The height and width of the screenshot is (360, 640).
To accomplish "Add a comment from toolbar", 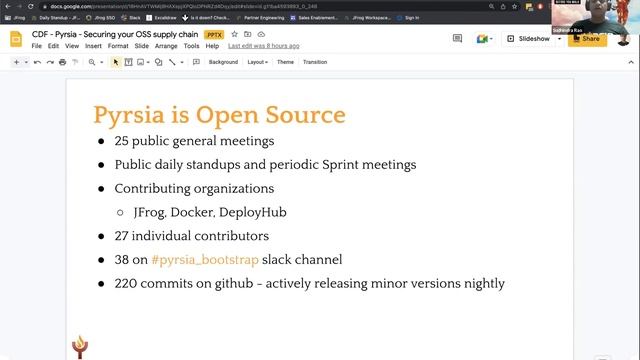I will pyautogui.click(x=196, y=62).
